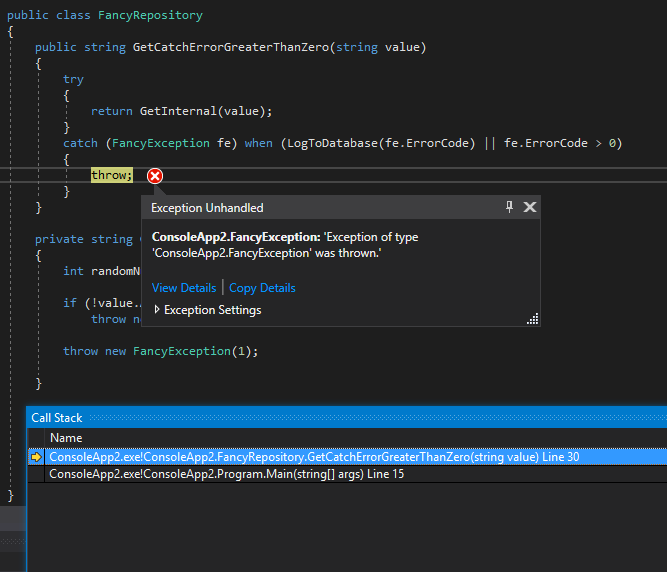Click the red exception error icon beside throw
667x572 pixels.
(x=155, y=176)
